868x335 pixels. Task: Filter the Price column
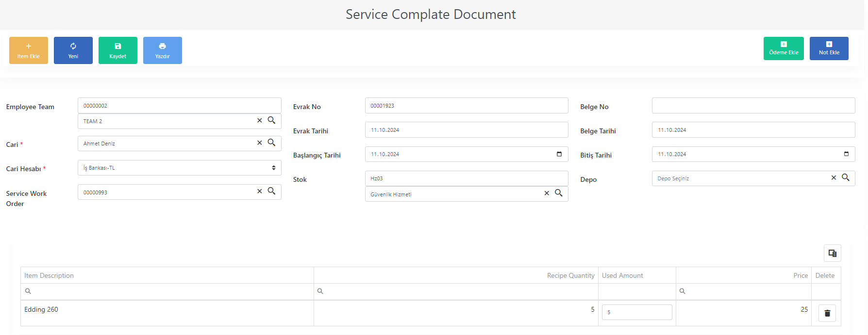coord(744,291)
